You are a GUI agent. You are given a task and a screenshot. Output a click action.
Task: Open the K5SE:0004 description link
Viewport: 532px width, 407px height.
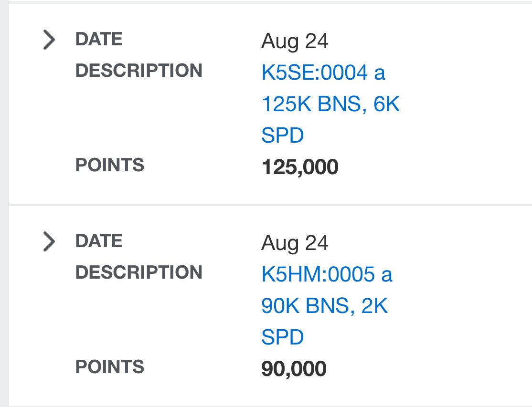[x=323, y=73]
